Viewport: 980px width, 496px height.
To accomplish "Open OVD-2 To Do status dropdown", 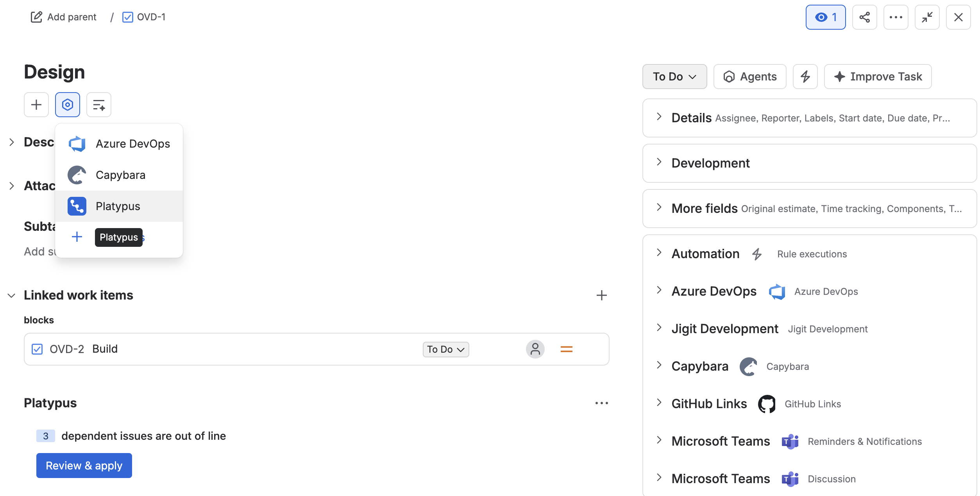I will pyautogui.click(x=446, y=349).
